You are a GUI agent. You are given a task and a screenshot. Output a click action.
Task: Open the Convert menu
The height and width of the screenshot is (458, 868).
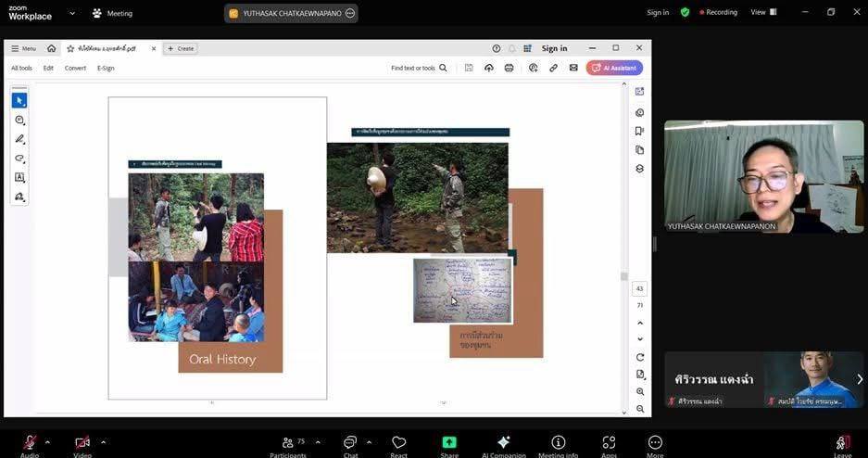click(x=75, y=68)
